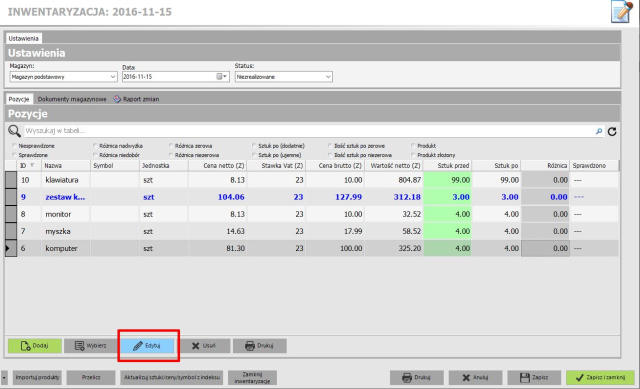This screenshot has width=640, height=389.
Task: Open the Data calendar dropdown
Action: [x=222, y=77]
